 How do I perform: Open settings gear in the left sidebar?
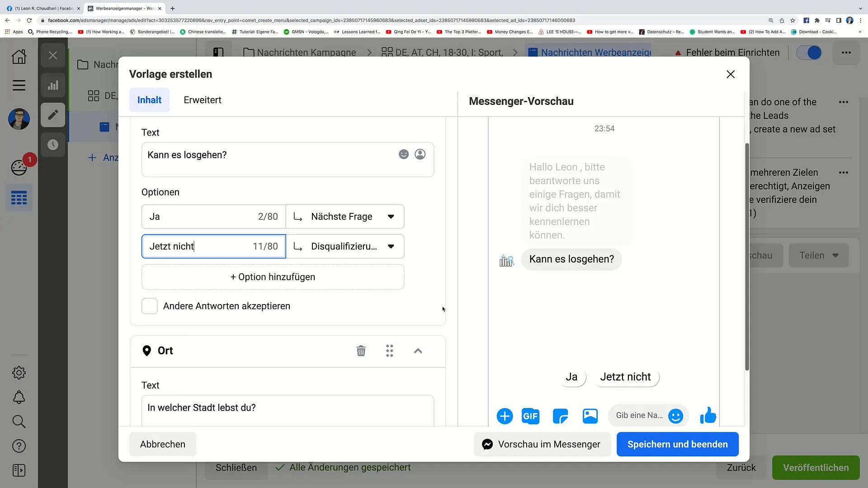coord(19,373)
